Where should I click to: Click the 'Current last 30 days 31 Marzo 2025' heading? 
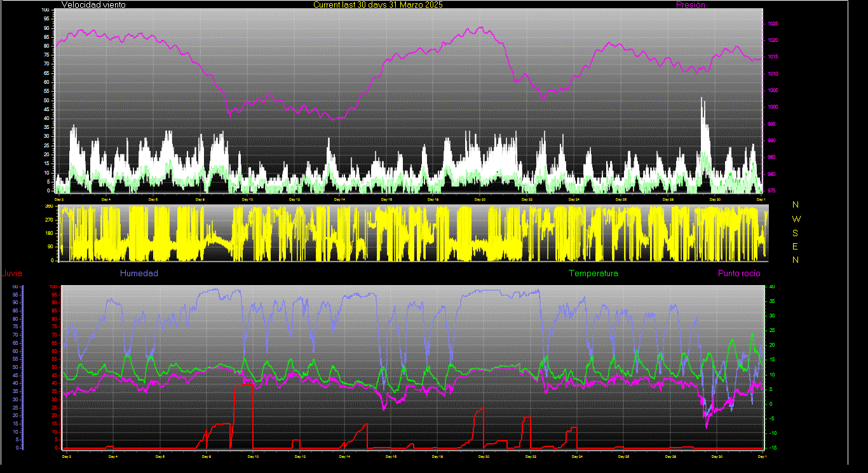[378, 4]
